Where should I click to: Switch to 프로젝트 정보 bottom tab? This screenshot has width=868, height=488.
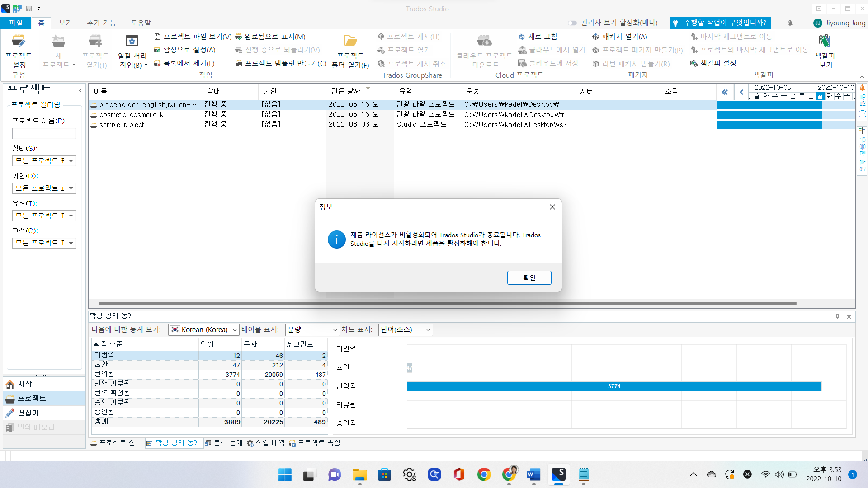click(x=116, y=443)
